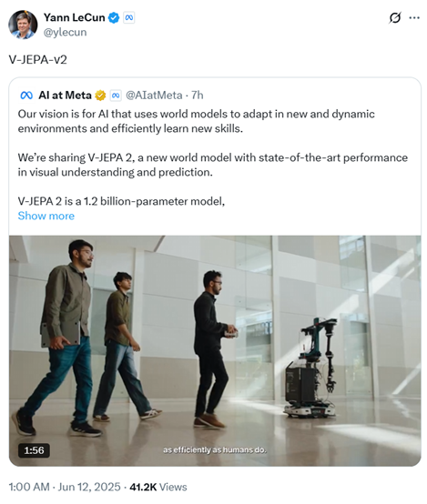Open quoted post body text about V-JEPA 2
Screen dimensions: 427x504
(213, 157)
